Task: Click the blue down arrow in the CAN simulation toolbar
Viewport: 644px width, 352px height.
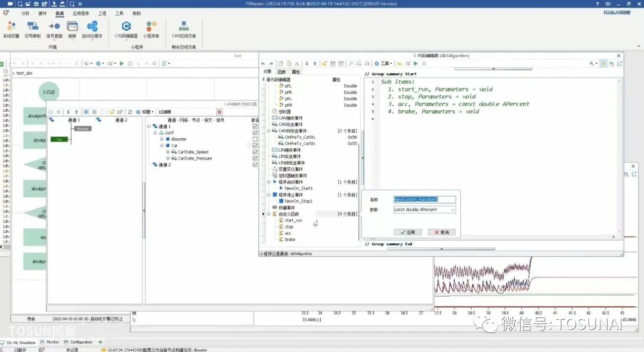Action: (x=68, y=112)
